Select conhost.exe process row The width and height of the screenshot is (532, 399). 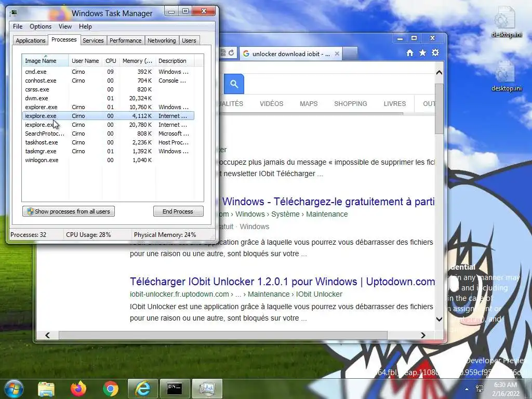(x=108, y=81)
